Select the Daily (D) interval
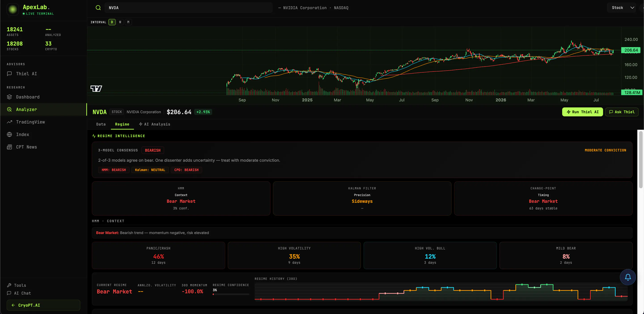The width and height of the screenshot is (644, 314). [112, 22]
